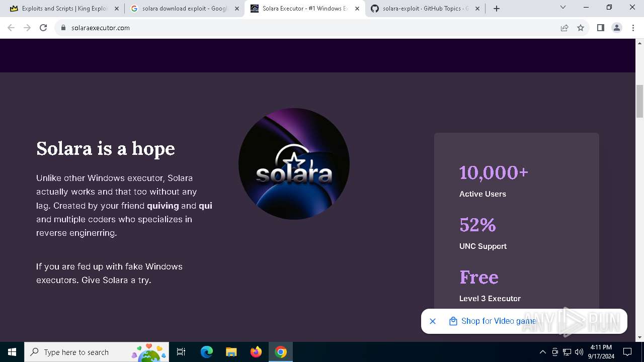Open a new browser tab
The image size is (644, 362).
coord(497,9)
